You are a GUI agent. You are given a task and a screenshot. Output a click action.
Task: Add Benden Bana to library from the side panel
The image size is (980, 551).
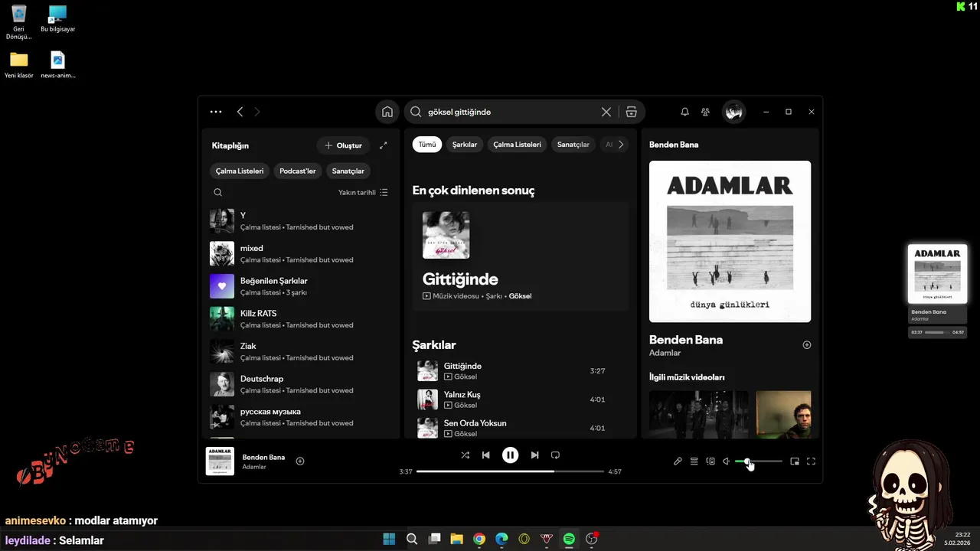point(806,345)
